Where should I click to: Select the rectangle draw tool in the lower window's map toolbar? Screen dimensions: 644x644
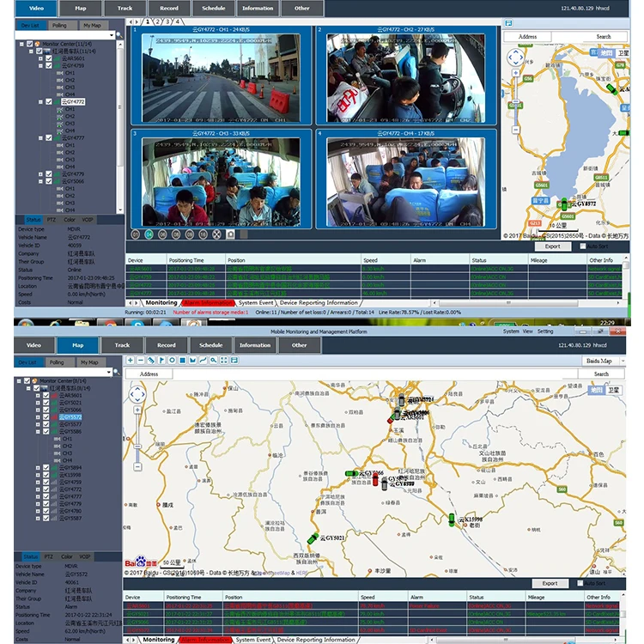click(x=182, y=360)
